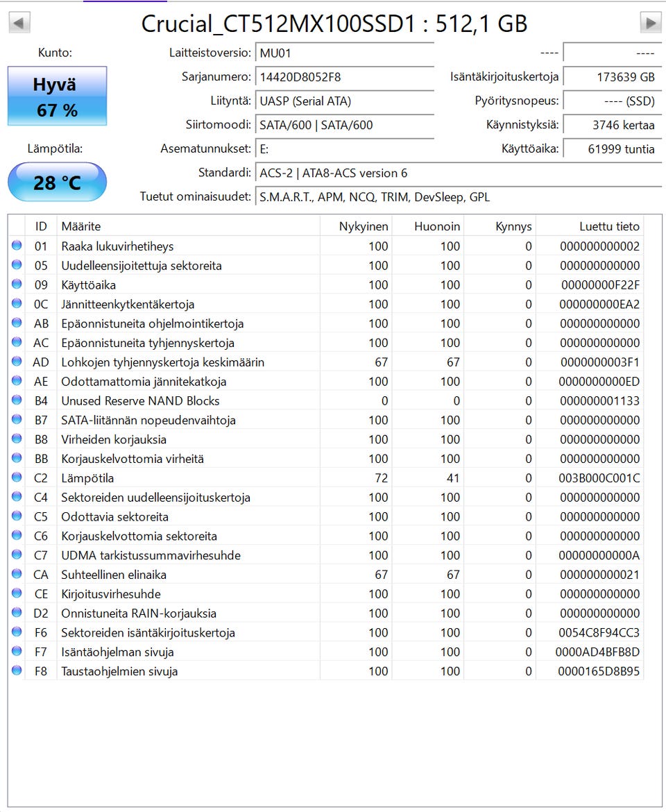The image size is (666, 812).
Task: Click status orb for Sektoreiden isäntäkirjoituskertoja
Action: pyautogui.click(x=17, y=632)
